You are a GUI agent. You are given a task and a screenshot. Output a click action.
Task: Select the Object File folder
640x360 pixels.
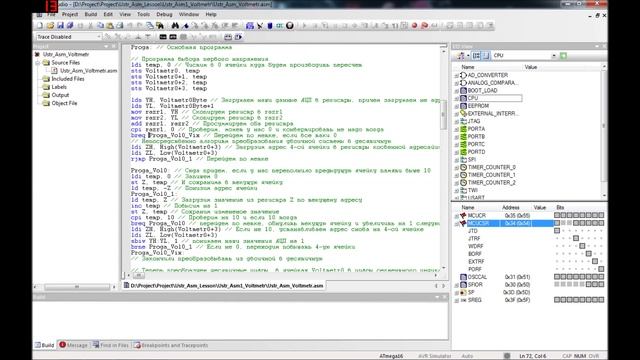pyautogui.click(x=64, y=103)
